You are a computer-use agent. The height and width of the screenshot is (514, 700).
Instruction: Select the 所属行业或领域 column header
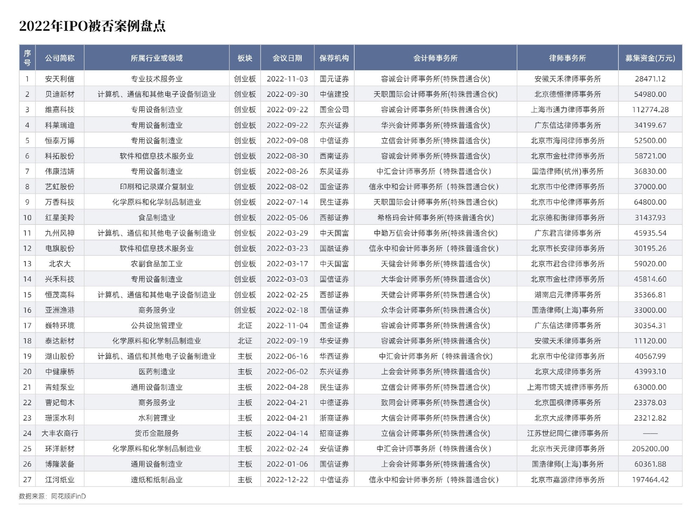(x=157, y=58)
